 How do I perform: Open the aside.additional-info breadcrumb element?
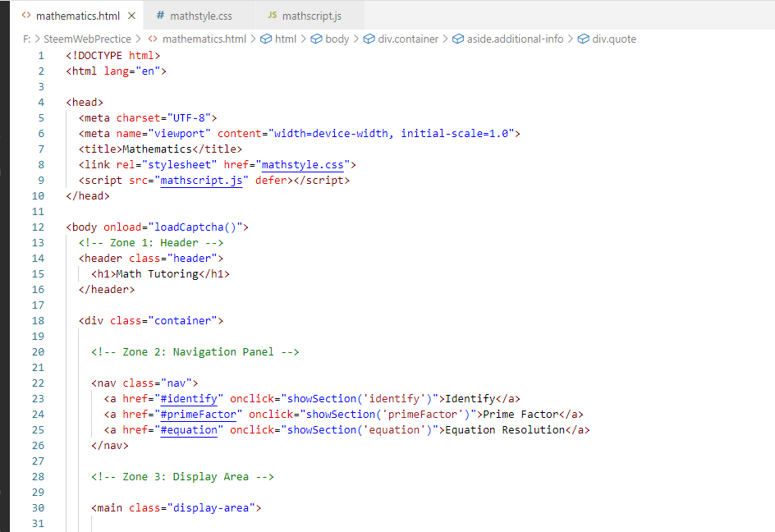click(x=515, y=39)
